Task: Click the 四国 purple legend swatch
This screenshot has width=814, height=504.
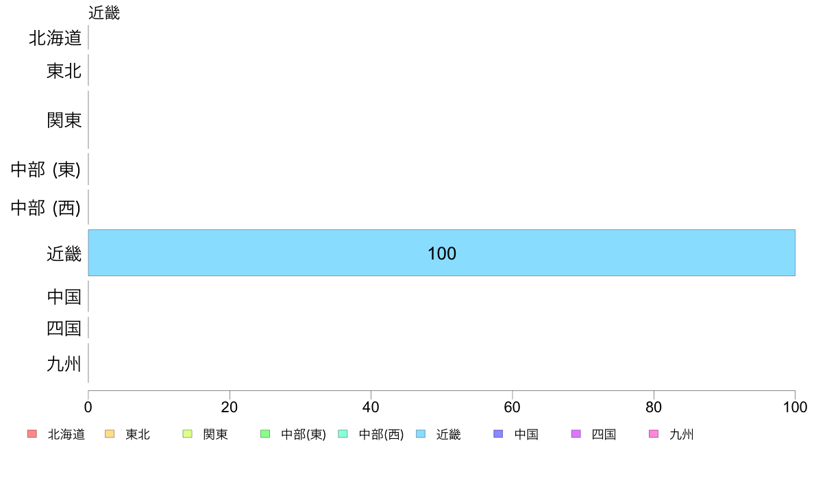Action: 576,434
